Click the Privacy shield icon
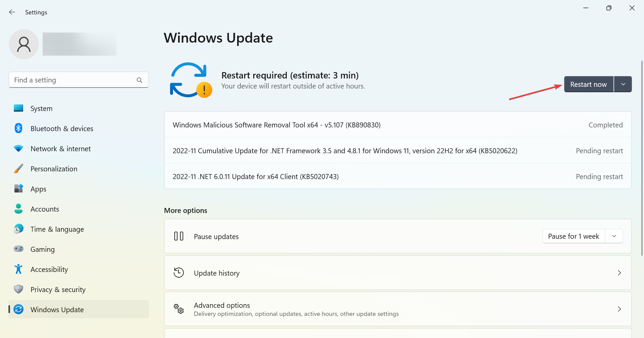 [18, 289]
